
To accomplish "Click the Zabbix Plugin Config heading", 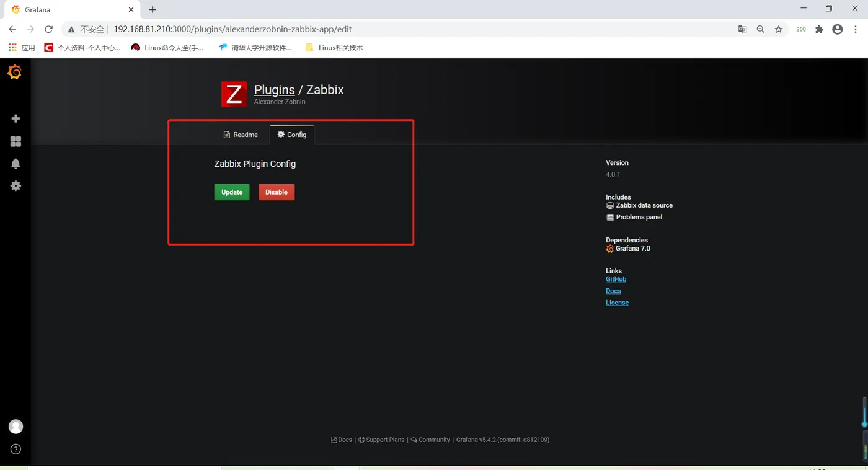I will 255,164.
